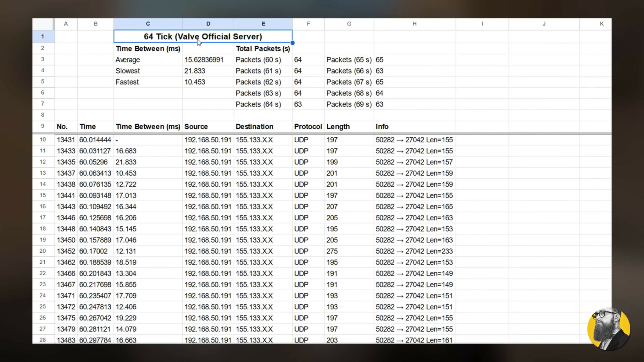Click the bearded man avatar thumbnail
Viewport: 644px width, 362px height.
coord(608,328)
